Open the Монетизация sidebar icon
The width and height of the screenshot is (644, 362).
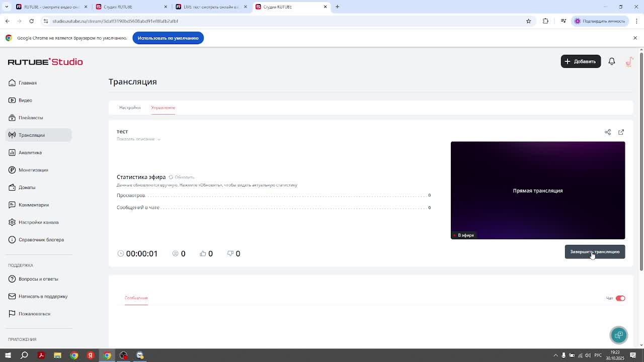click(x=12, y=170)
